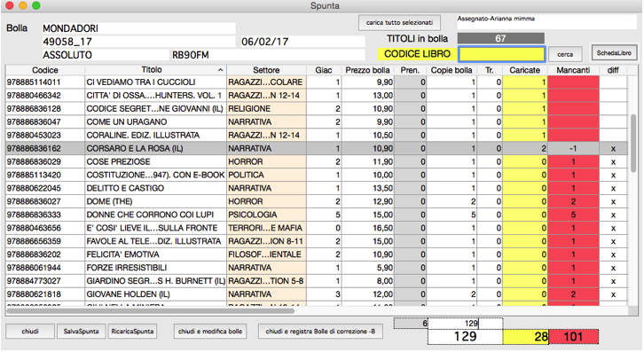The height and width of the screenshot is (352, 644).
Task: Click the MONDADORI Bolla field
Action: tap(138, 28)
